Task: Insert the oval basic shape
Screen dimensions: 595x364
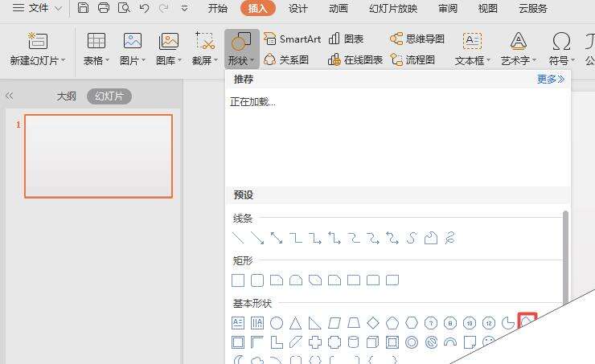Action: [277, 323]
